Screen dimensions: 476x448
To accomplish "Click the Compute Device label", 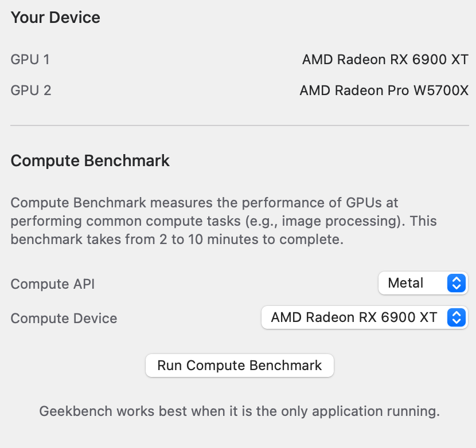I will tap(64, 319).
